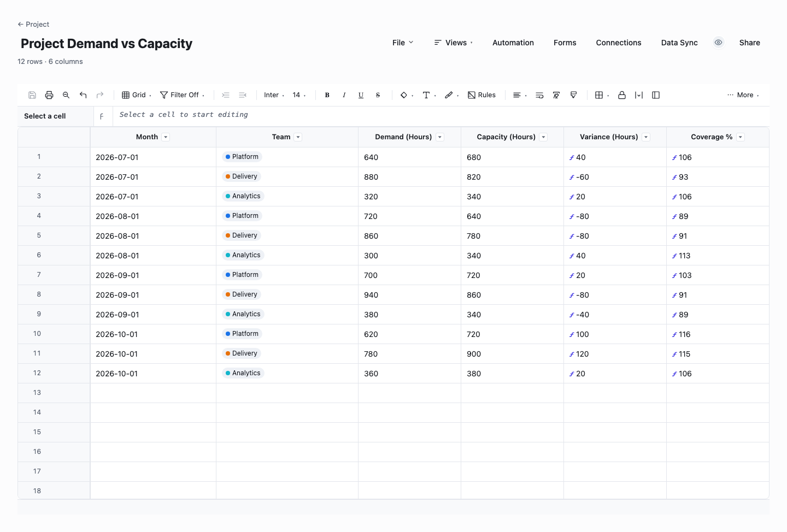Open the Connections menu

click(x=619, y=43)
